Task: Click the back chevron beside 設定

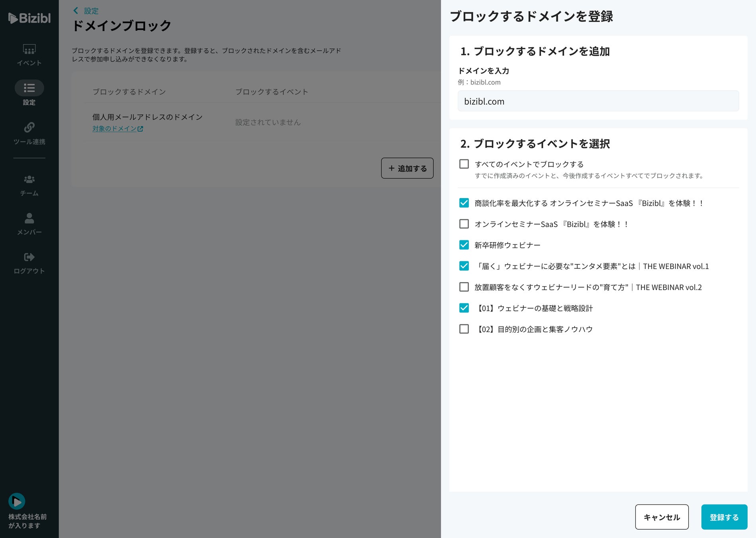Action: pos(76,11)
